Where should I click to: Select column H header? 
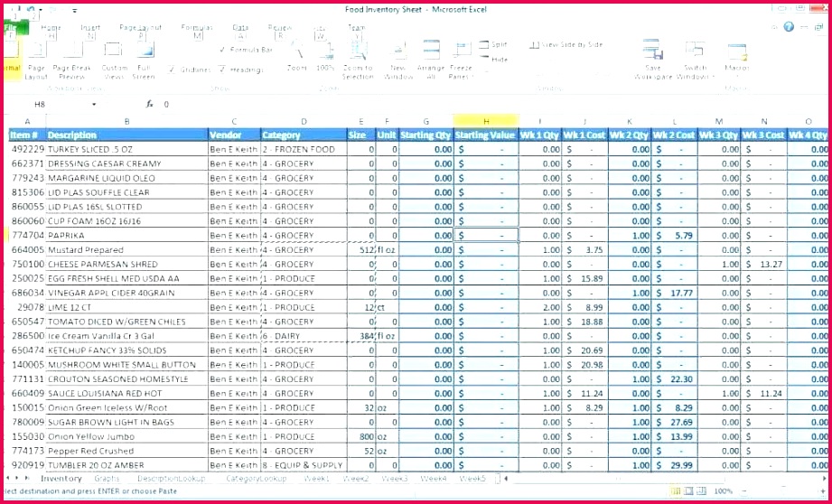(486, 121)
